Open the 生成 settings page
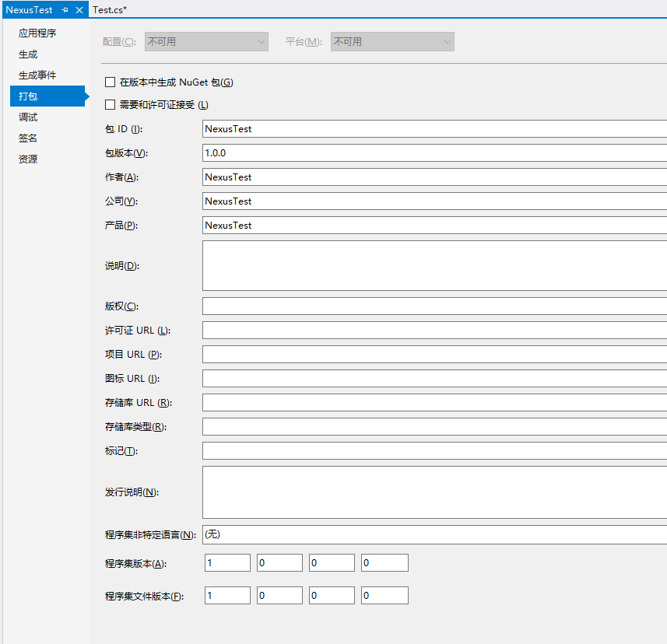This screenshot has height=644, width=667. [x=28, y=54]
